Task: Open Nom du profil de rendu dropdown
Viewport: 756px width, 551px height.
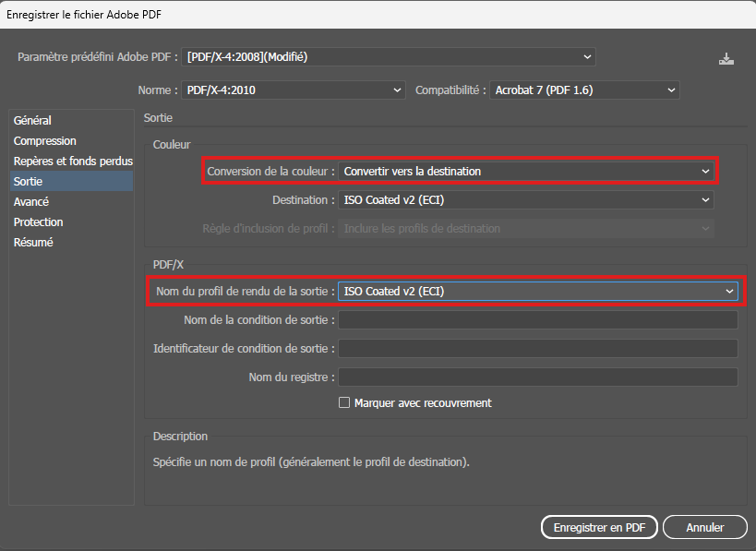Action: tap(538, 291)
